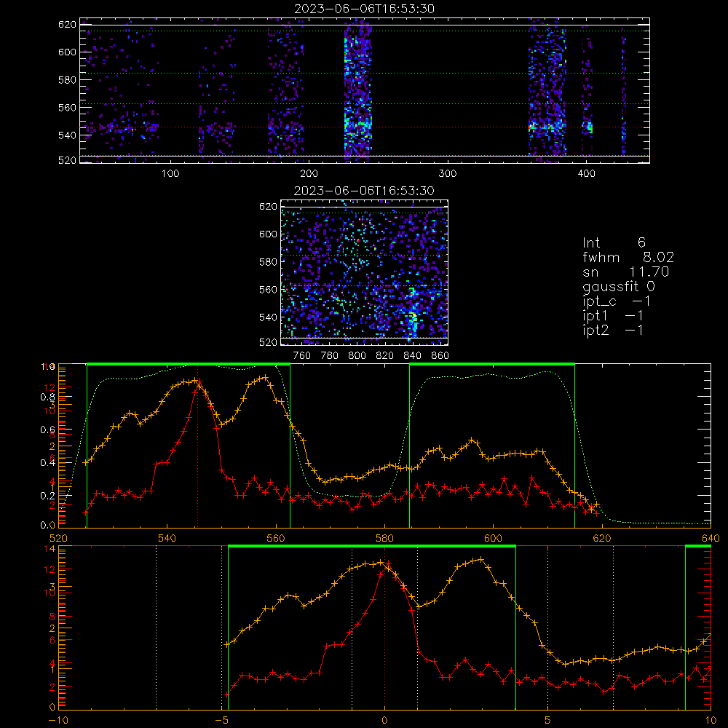Click the x-axis label 100 on top plot

click(x=170, y=174)
